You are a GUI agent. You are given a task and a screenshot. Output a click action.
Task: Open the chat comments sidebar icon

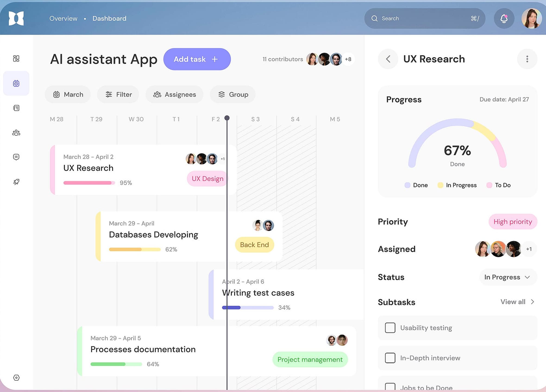tap(16, 157)
